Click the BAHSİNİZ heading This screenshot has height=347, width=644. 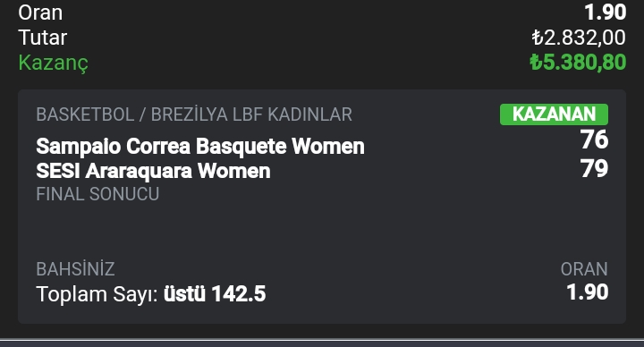75,269
